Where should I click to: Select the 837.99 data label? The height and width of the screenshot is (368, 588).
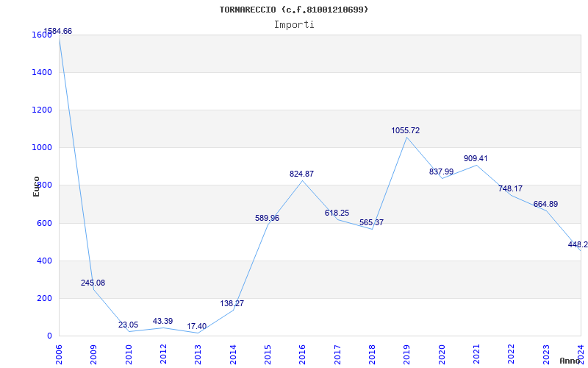[x=442, y=171]
